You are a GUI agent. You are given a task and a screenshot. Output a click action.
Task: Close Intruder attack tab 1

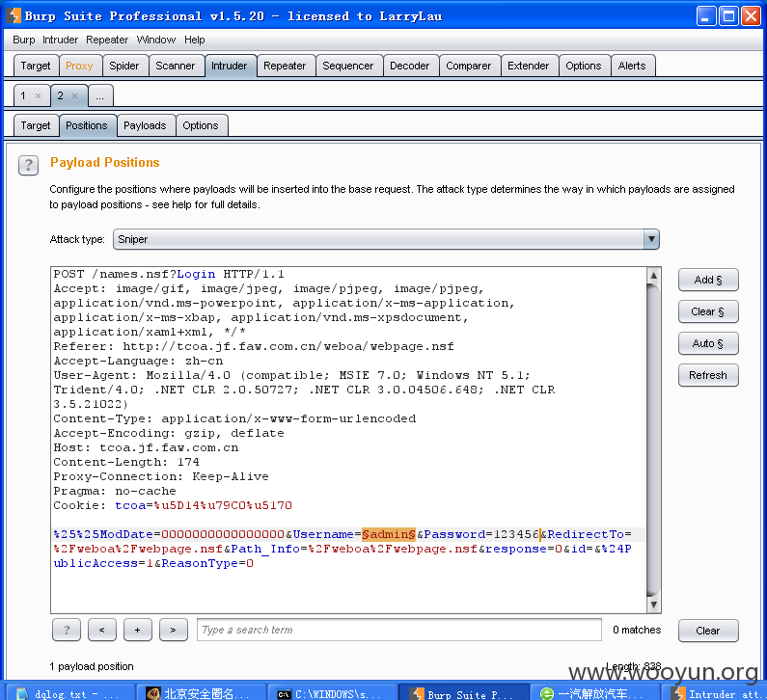click(x=38, y=95)
